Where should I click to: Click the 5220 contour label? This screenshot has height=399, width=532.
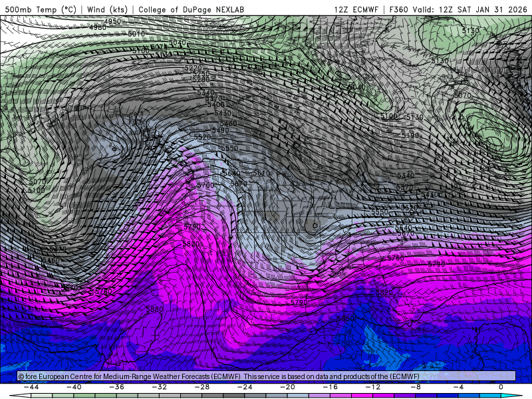[194, 68]
